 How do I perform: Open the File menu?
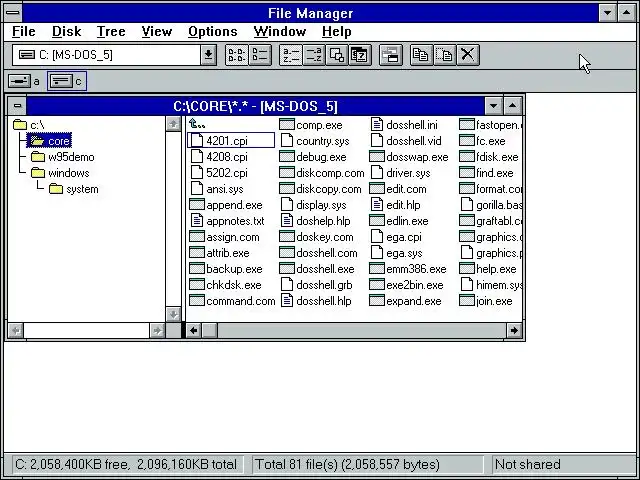(x=24, y=32)
